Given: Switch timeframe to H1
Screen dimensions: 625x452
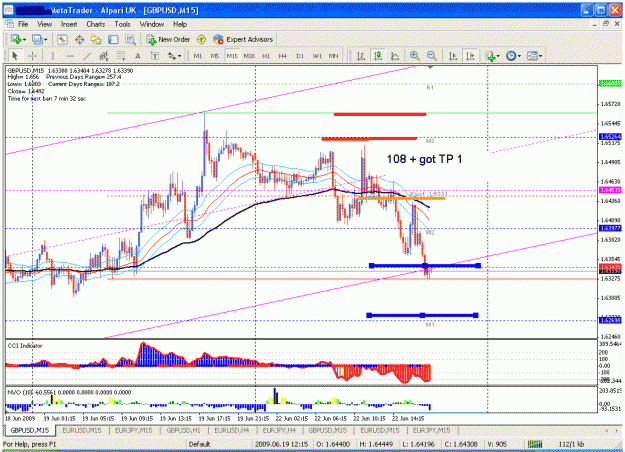Looking at the screenshot, I should coord(266,56).
